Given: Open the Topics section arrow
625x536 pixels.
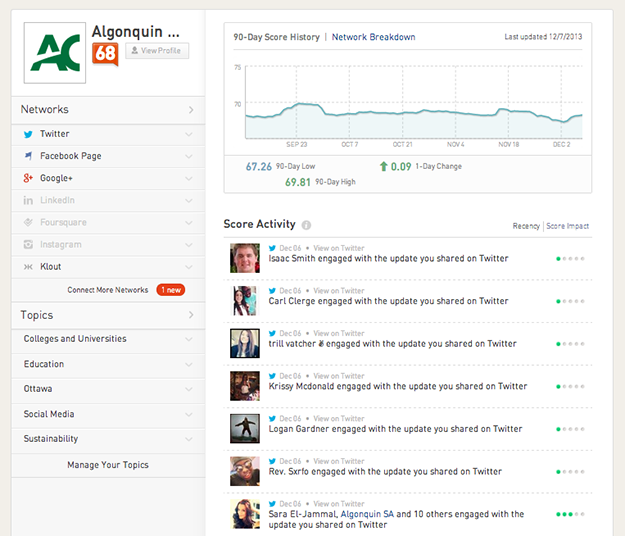Looking at the screenshot, I should 191,315.
